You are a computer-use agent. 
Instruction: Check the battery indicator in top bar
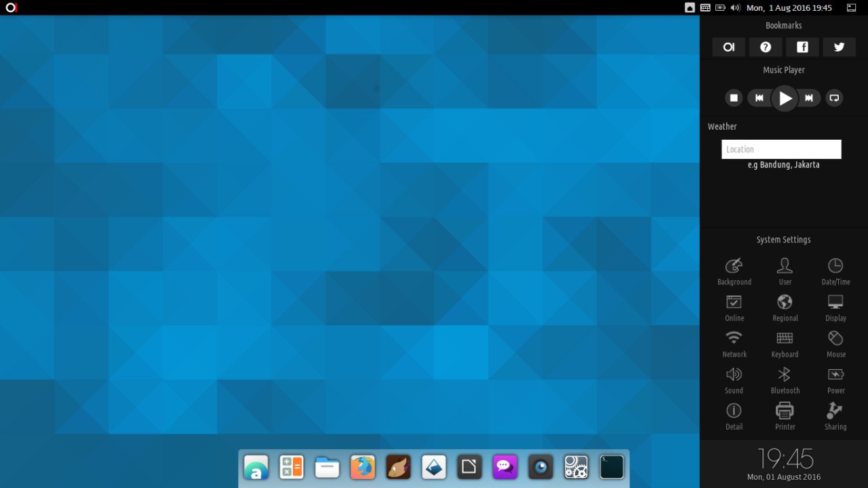point(720,8)
